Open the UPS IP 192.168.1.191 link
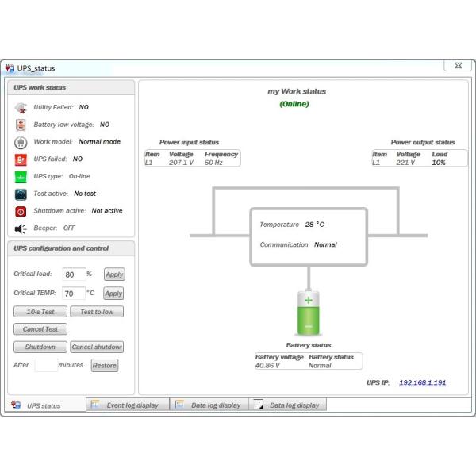The width and height of the screenshot is (476, 476). tap(422, 382)
